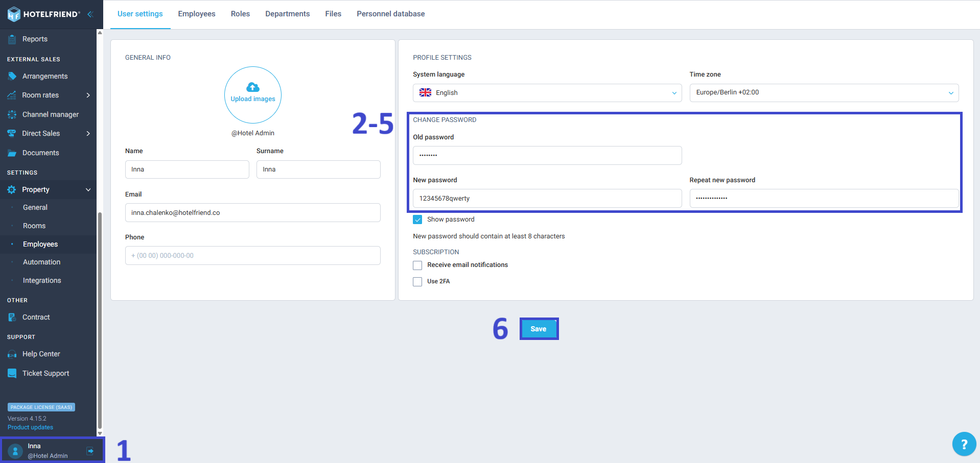The image size is (980, 463).
Task: Click the Upload images cloud icon
Action: click(x=253, y=87)
